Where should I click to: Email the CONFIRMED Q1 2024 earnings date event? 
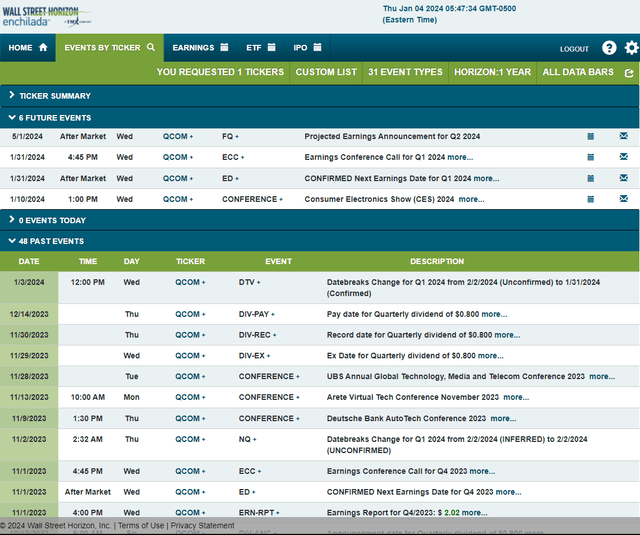coord(624,178)
